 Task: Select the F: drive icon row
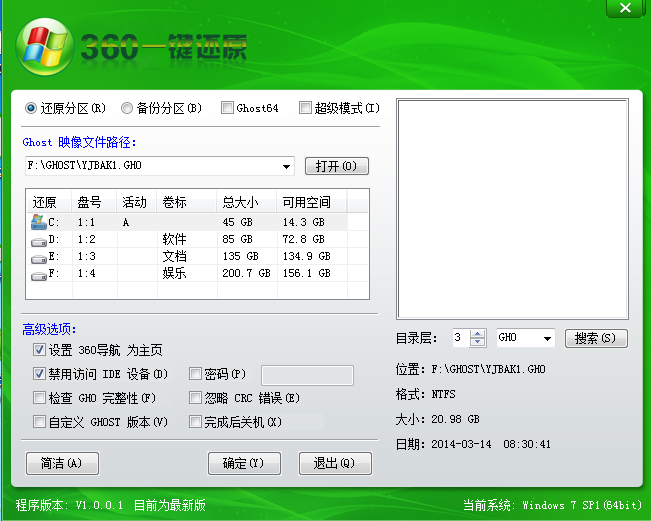click(39, 273)
